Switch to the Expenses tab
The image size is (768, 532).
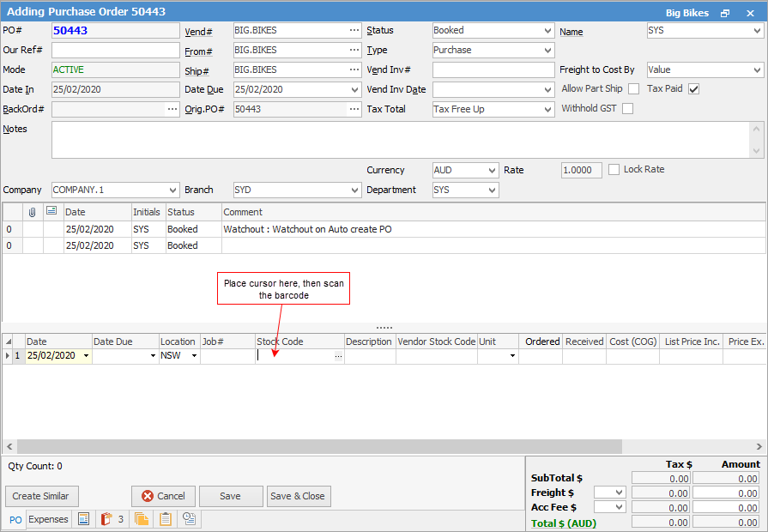(x=48, y=519)
